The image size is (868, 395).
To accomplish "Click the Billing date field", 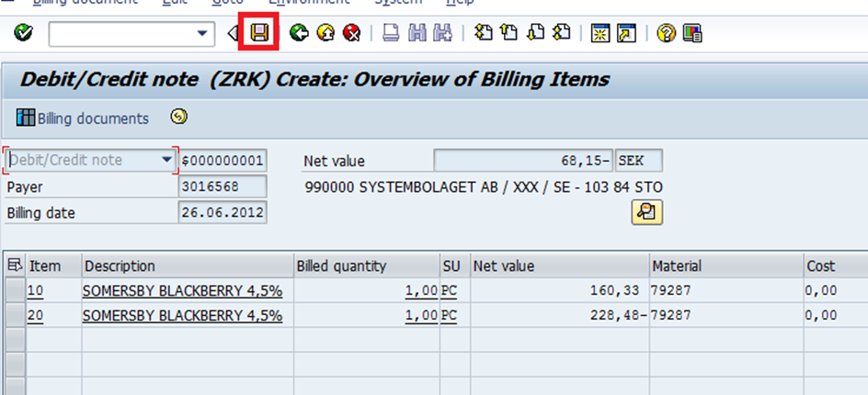I will (223, 213).
